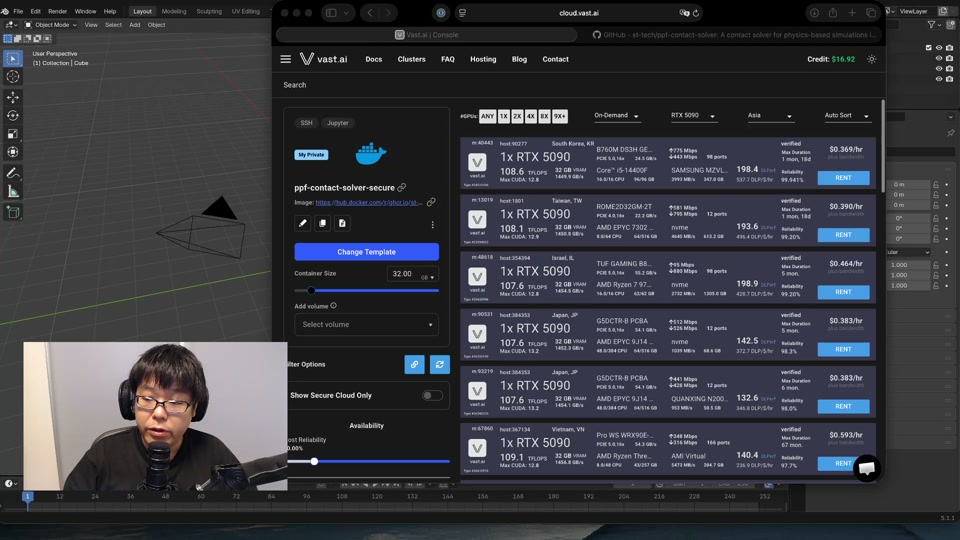Click the Container Size slider handle
The width and height of the screenshot is (960, 540).
pos(311,291)
